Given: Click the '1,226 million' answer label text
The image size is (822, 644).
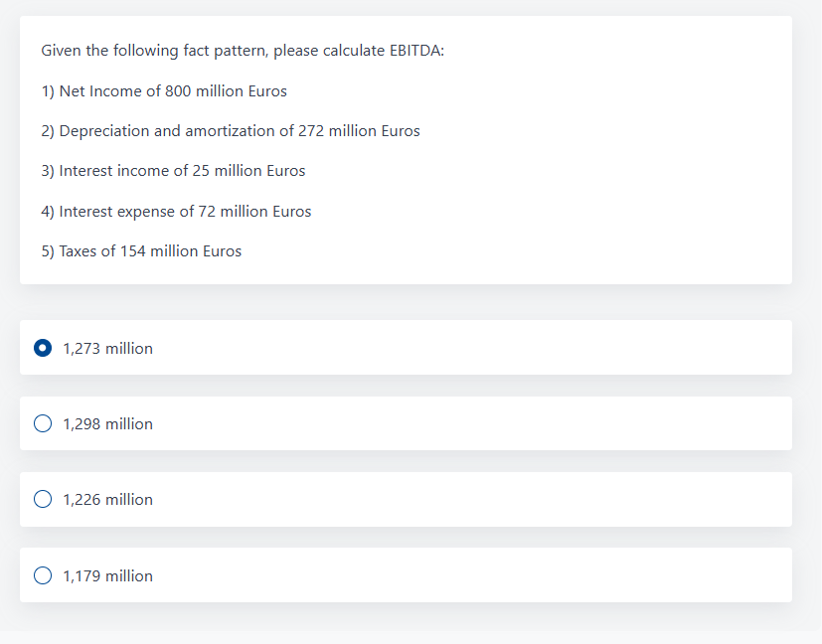Looking at the screenshot, I should 108,499.
